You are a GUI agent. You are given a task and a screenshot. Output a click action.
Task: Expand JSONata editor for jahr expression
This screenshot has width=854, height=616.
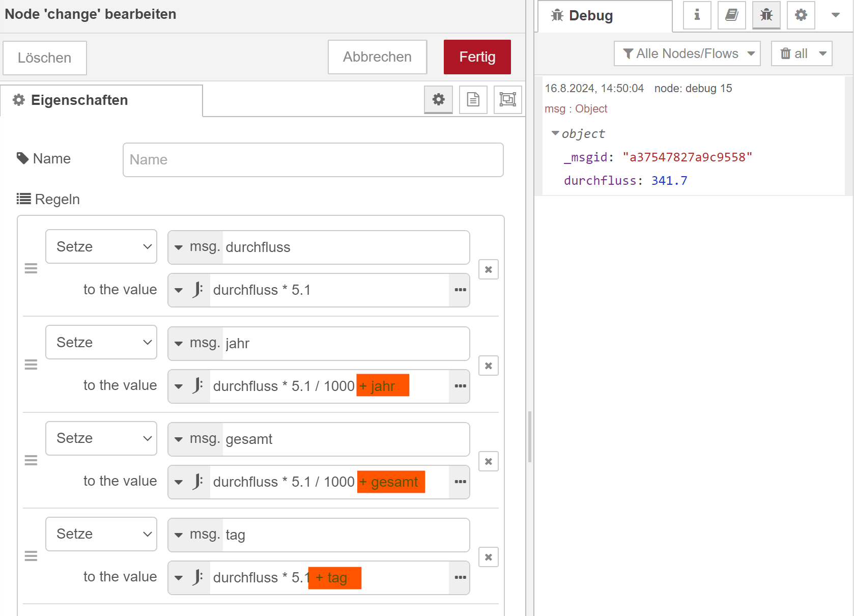(460, 386)
